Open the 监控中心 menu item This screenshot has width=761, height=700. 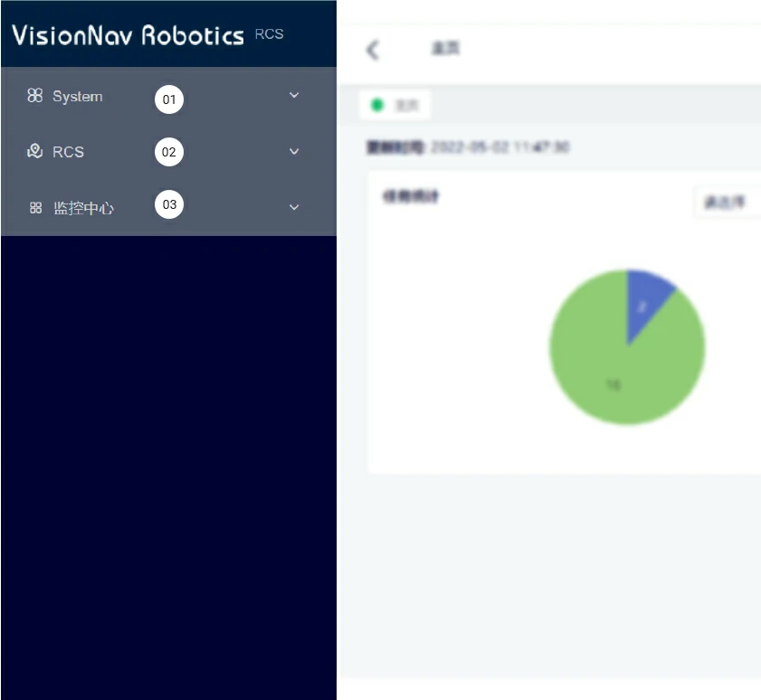tap(83, 207)
